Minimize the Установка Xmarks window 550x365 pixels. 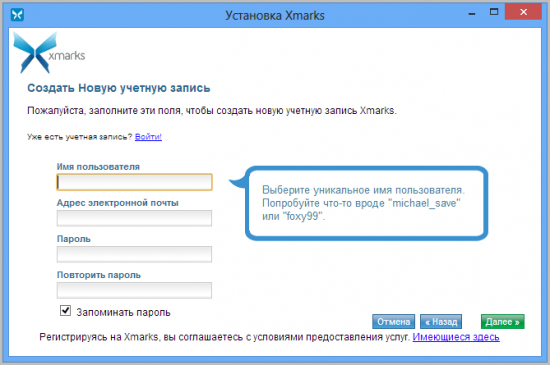tap(472, 13)
